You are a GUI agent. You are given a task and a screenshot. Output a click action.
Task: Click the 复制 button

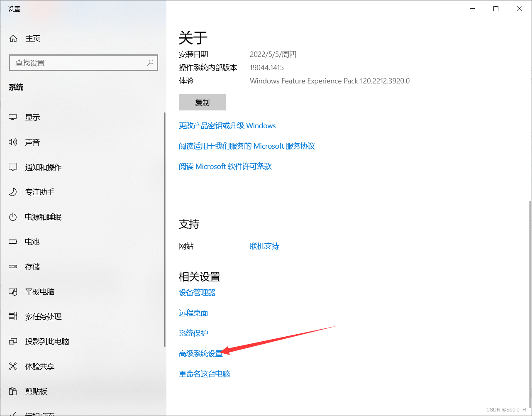pyautogui.click(x=202, y=102)
